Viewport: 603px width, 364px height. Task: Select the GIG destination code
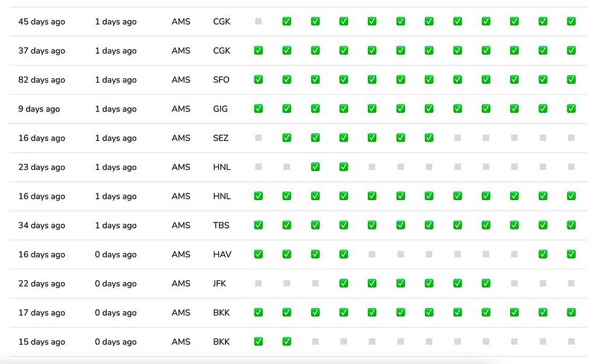220,108
